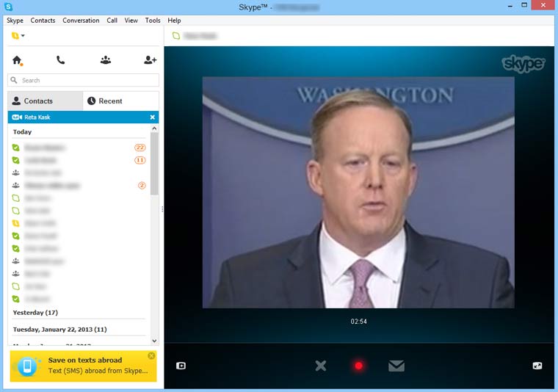
Task: Open the Help menu
Action: click(x=174, y=21)
